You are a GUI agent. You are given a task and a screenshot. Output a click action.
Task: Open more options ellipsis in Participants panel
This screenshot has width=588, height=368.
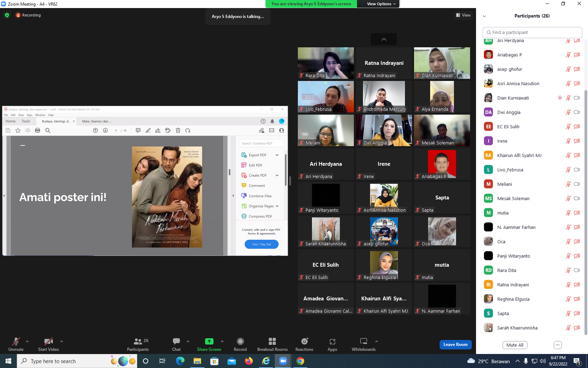(x=558, y=345)
